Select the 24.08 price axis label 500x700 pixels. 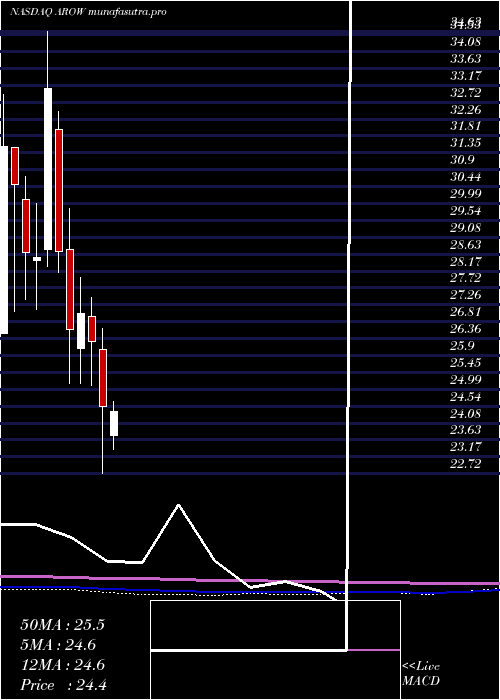466,413
